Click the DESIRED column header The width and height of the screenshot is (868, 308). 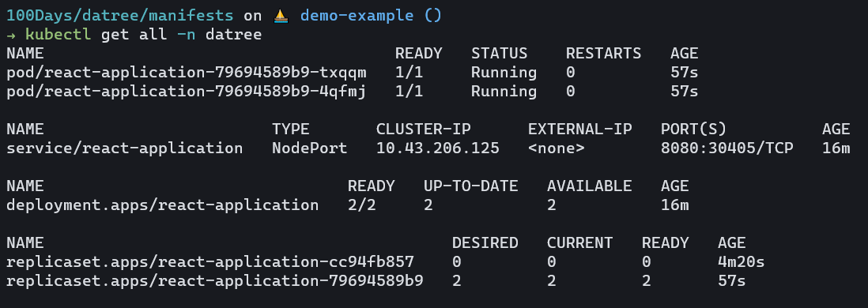(485, 242)
